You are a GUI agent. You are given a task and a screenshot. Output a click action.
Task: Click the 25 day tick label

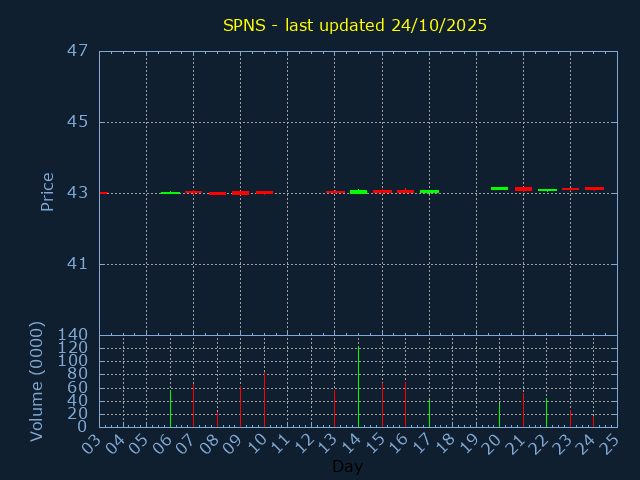610,440
